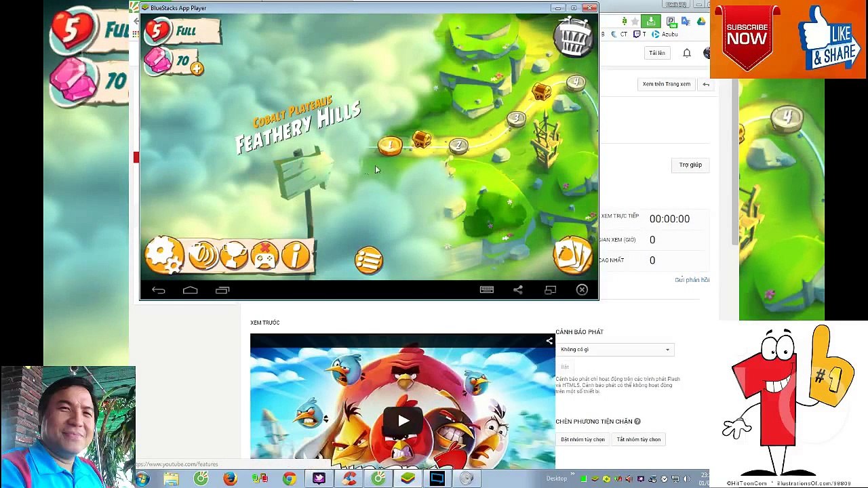This screenshot has height=488, width=868.
Task: Click the crossed-out gamepad icon
Action: click(264, 256)
